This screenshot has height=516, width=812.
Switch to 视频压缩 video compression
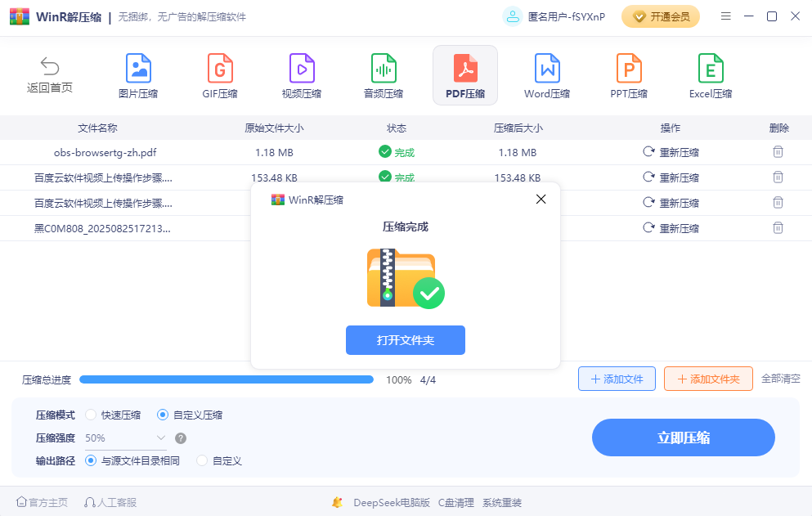click(x=302, y=75)
